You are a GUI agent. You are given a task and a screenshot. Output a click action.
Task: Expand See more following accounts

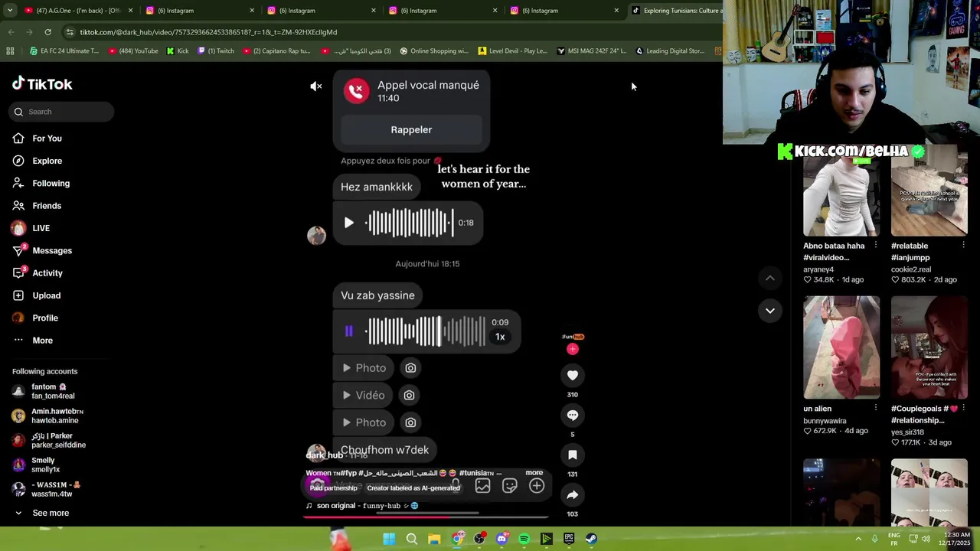(x=51, y=513)
